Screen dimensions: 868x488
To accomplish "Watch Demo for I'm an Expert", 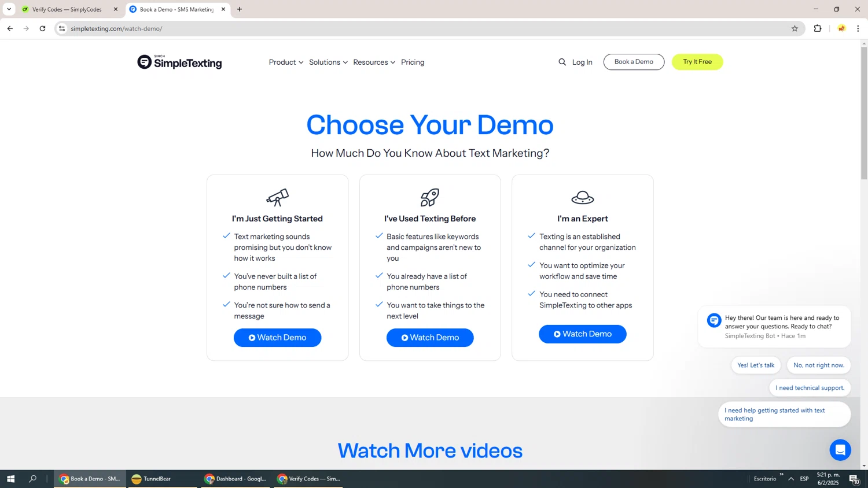I will [x=583, y=334].
